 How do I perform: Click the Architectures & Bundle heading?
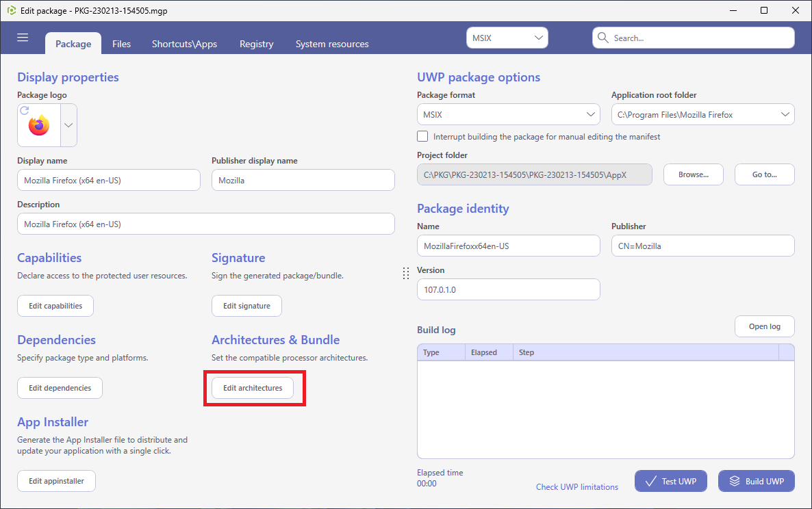pos(275,340)
